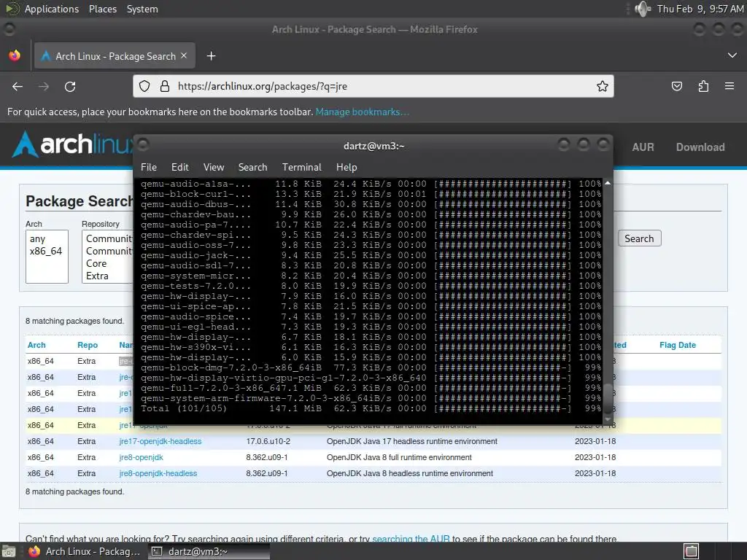Click the terminal scroll down arrow
Viewport: 747px width, 560px height.
608,419
